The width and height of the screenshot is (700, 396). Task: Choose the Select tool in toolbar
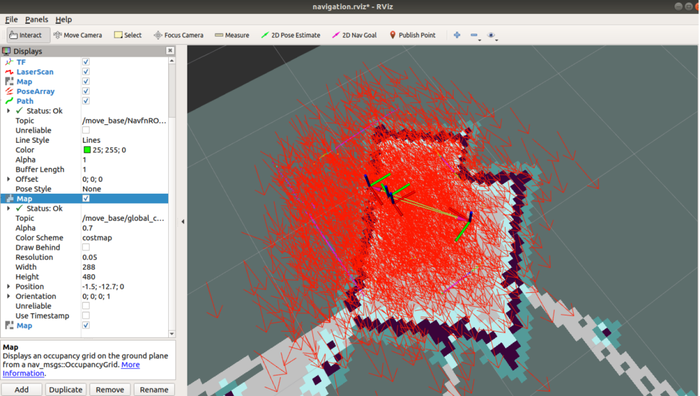point(128,35)
